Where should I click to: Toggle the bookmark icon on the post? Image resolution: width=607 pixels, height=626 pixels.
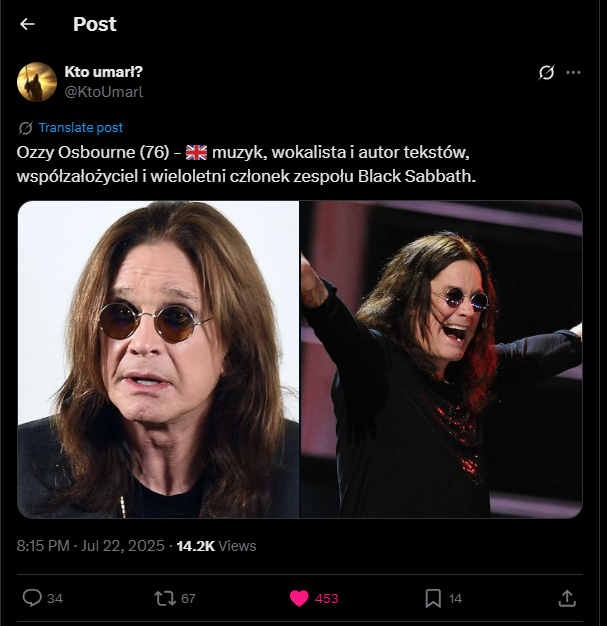coord(433,598)
